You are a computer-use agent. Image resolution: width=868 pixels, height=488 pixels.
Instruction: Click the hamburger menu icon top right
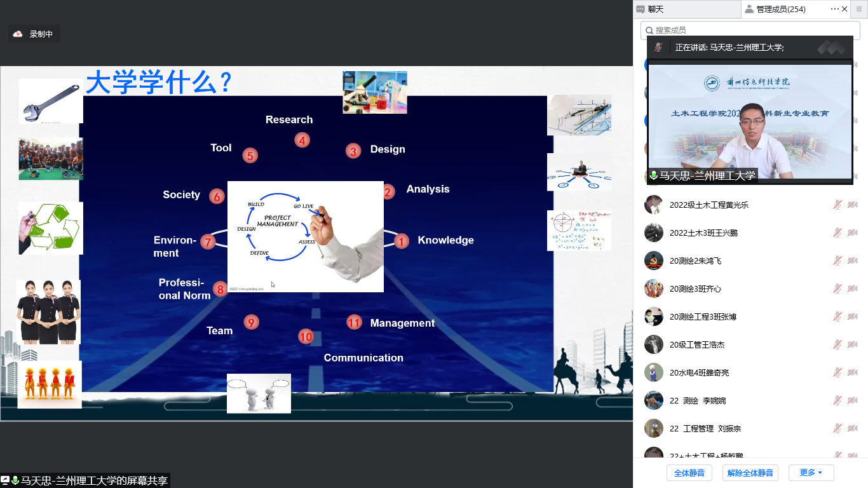tap(859, 9)
